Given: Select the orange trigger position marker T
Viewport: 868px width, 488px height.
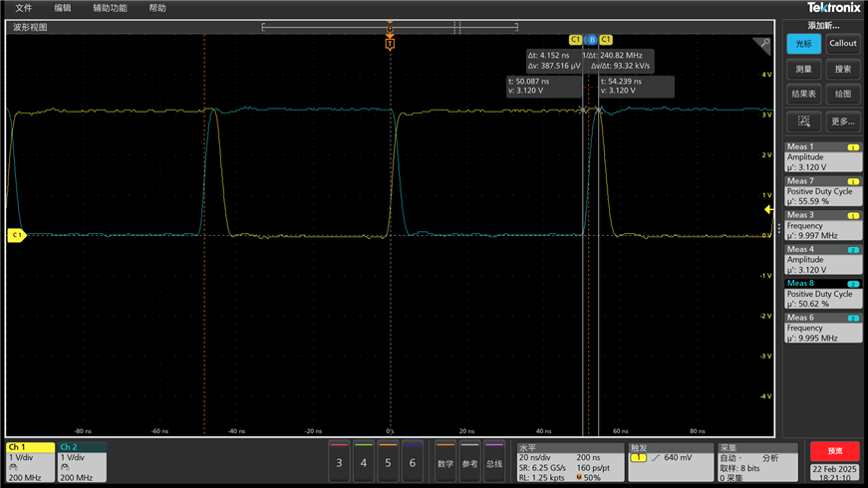Looking at the screenshot, I should [x=390, y=44].
